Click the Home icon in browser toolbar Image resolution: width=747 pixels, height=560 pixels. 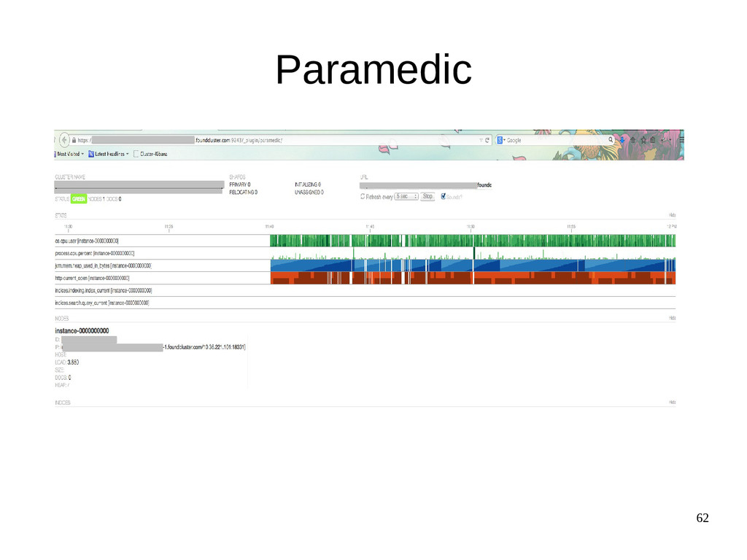pyautogui.click(x=633, y=140)
